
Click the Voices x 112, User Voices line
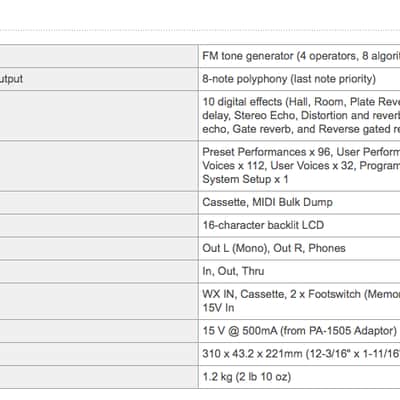[x=301, y=166]
